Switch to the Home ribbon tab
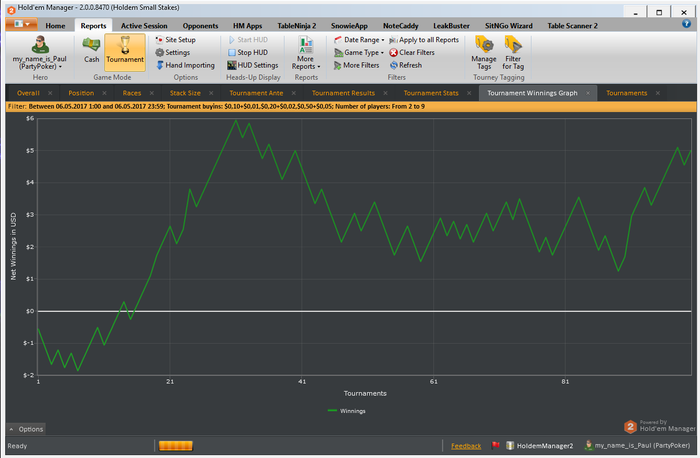The height and width of the screenshot is (458, 700). (55, 26)
